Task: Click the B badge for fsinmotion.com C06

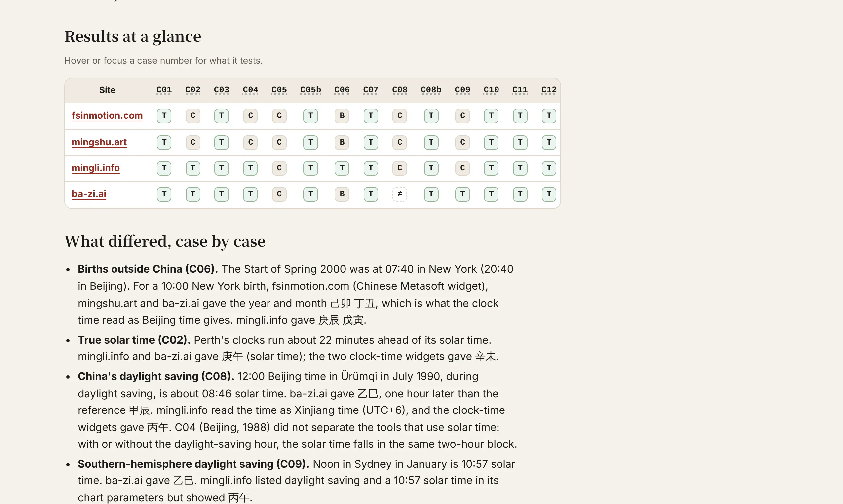Action: (342, 116)
